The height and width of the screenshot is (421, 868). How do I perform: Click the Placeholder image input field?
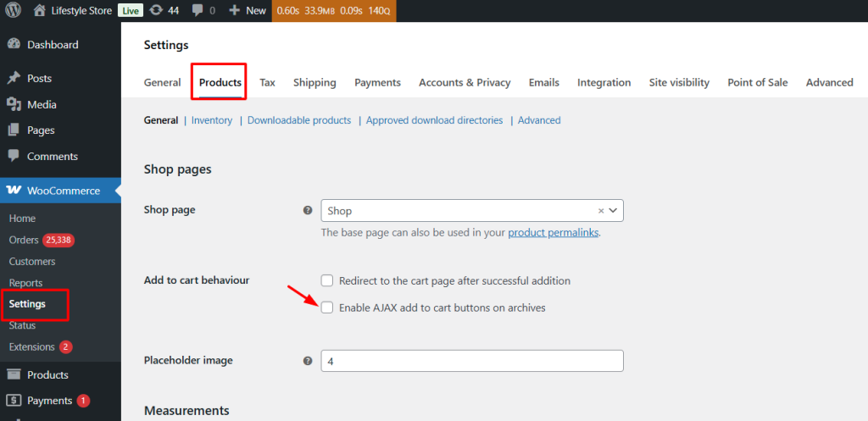point(471,361)
